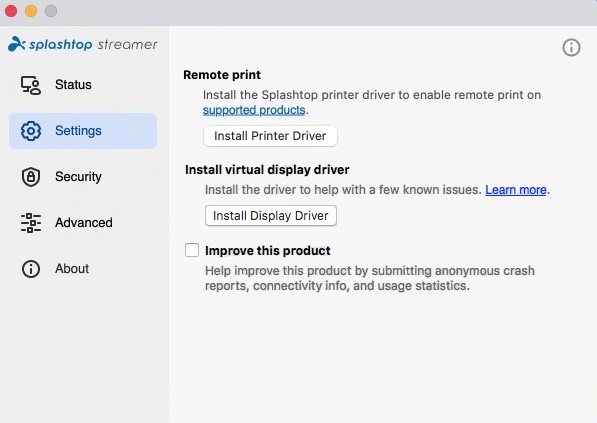
Task: Go to the Security tab label
Action: [x=78, y=177]
